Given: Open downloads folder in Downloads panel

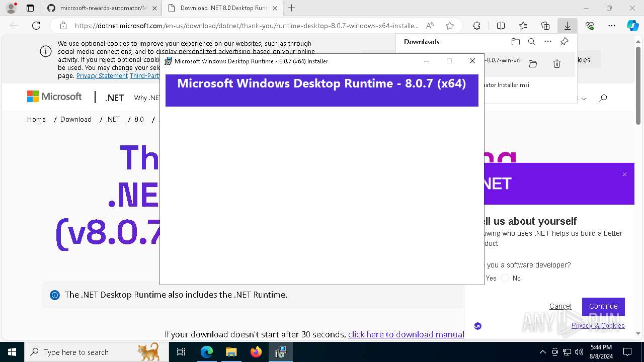Looking at the screenshot, I should pyautogui.click(x=515, y=42).
